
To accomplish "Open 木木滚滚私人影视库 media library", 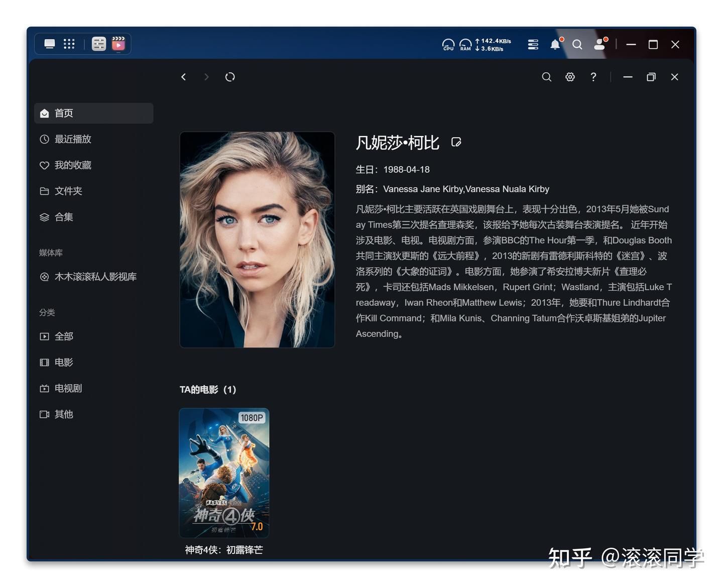I will (x=94, y=277).
